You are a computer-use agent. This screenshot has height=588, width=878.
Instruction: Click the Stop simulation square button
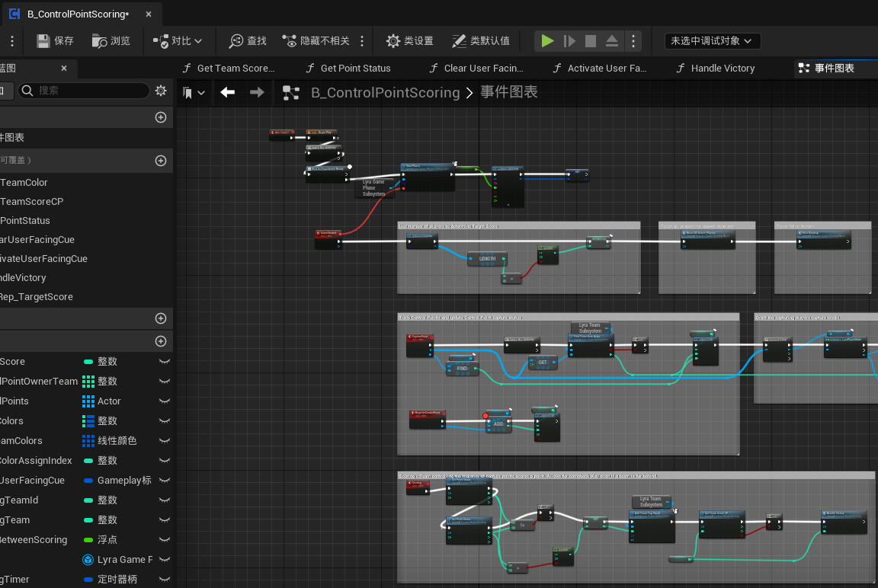(x=591, y=41)
